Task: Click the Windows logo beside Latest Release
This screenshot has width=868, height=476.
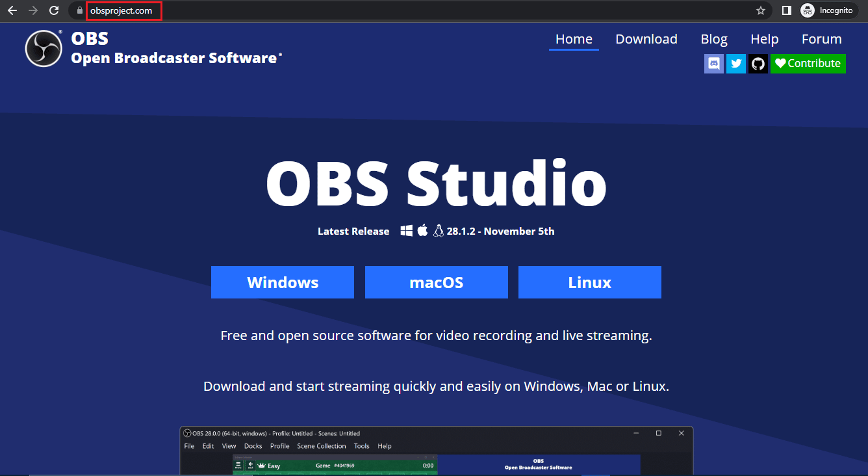Action: click(407, 231)
